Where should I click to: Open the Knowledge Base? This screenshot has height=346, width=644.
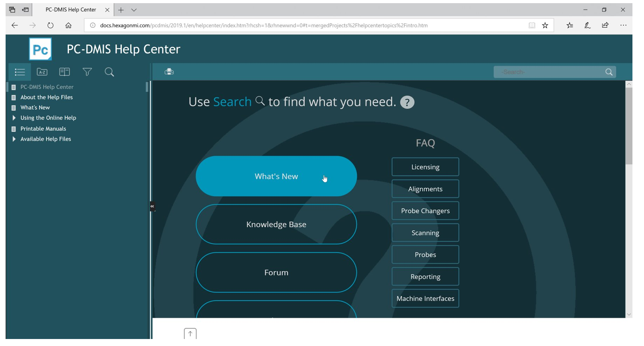[x=276, y=224]
